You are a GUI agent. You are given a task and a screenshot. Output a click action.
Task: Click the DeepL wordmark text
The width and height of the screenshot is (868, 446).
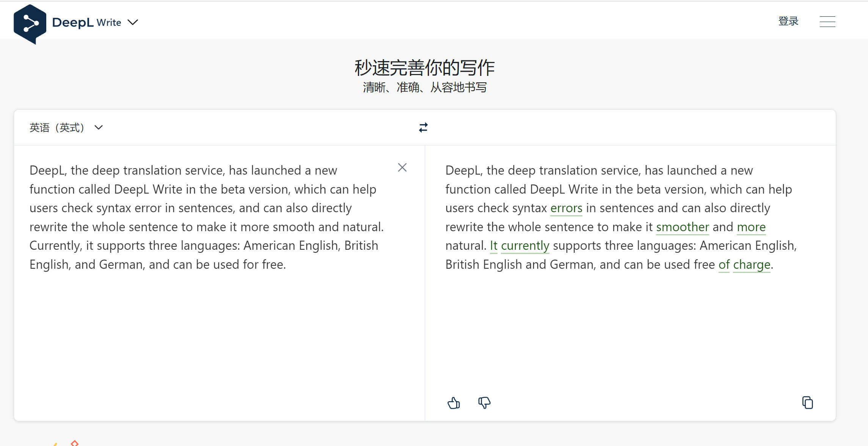click(x=73, y=22)
